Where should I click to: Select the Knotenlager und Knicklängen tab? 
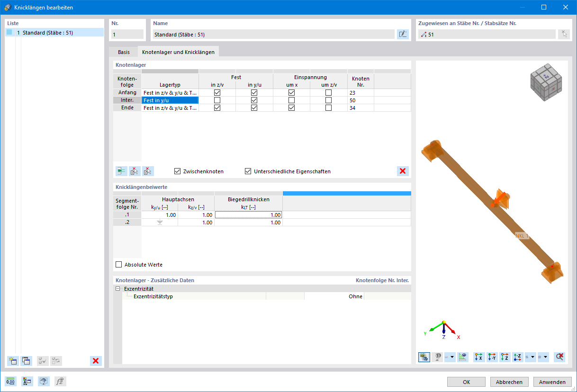(178, 52)
